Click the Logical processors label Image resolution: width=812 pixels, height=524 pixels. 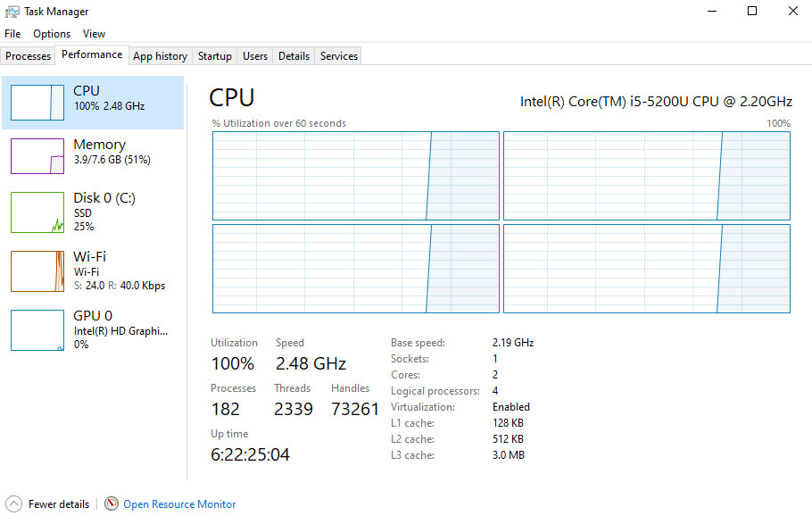click(435, 391)
